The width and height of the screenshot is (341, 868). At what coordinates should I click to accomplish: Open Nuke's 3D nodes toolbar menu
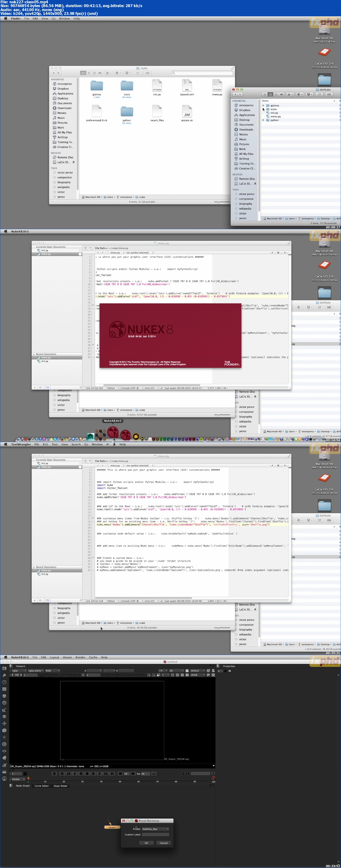4,730
